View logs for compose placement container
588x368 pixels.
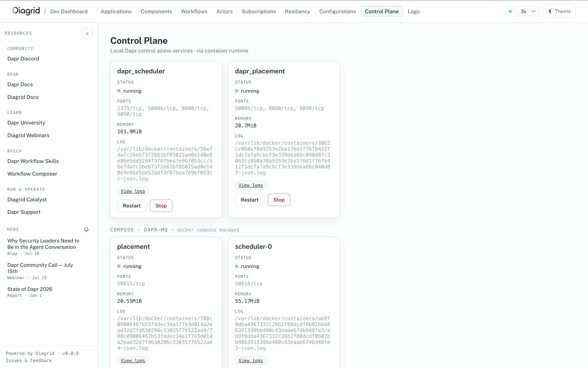133,360
